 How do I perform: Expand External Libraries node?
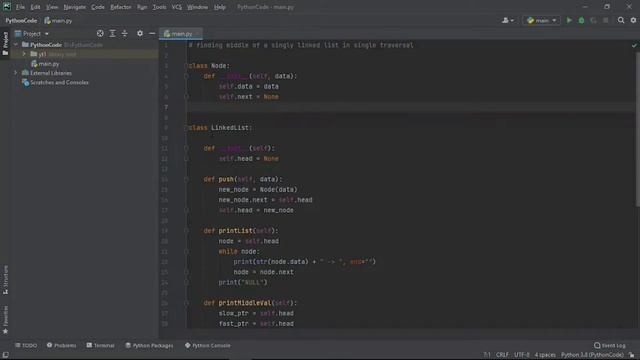(16, 73)
